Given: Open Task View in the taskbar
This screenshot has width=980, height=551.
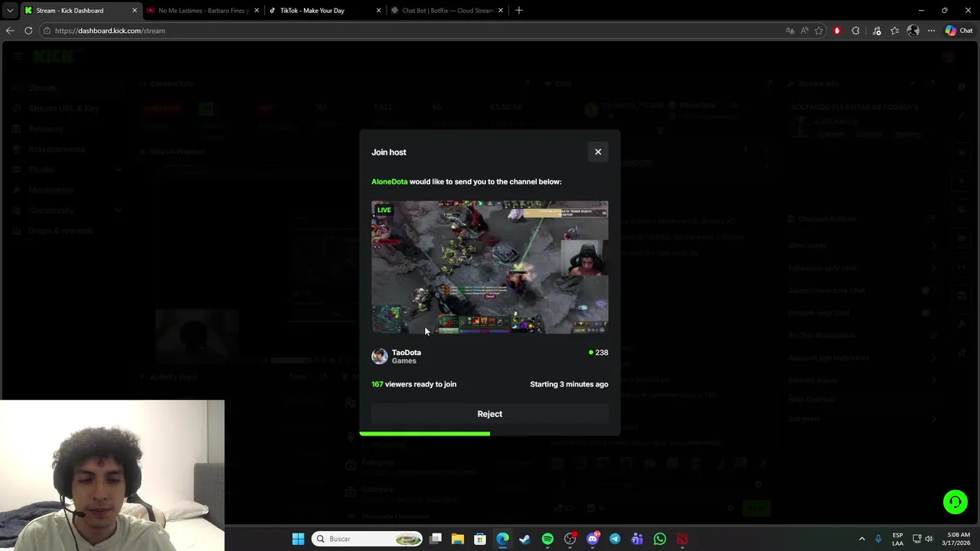Looking at the screenshot, I should click(436, 539).
